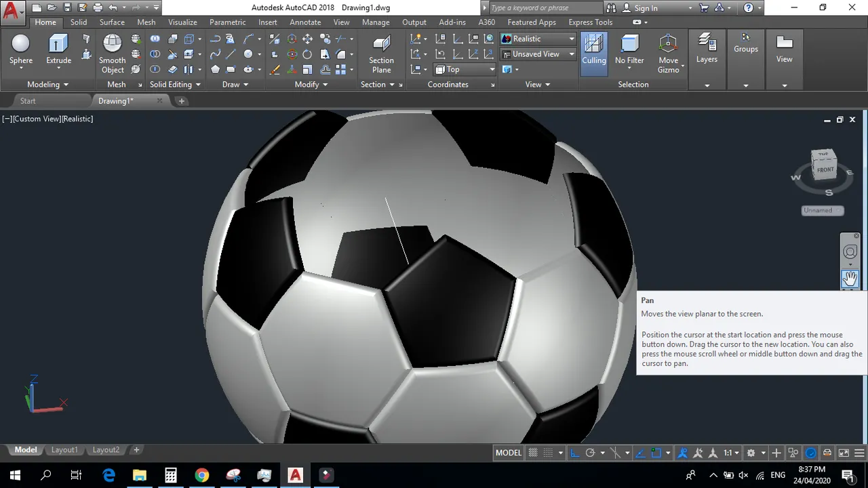Click the Clean Screen icon in status bar

844,453
